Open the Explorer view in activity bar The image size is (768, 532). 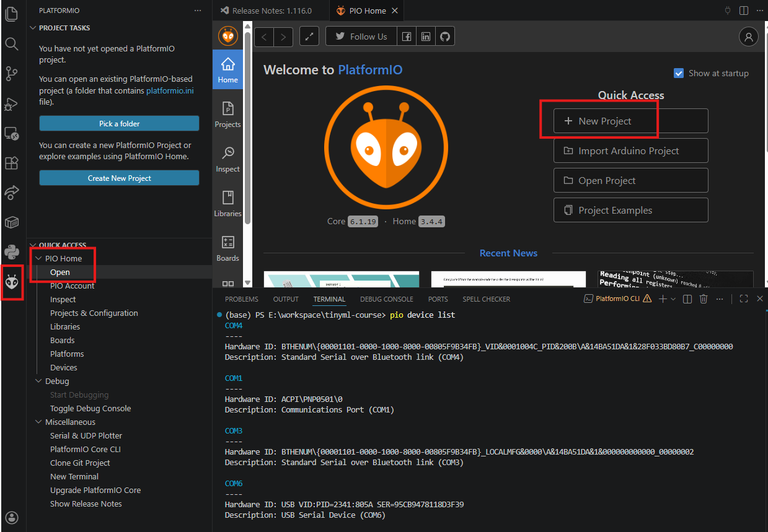click(x=12, y=14)
